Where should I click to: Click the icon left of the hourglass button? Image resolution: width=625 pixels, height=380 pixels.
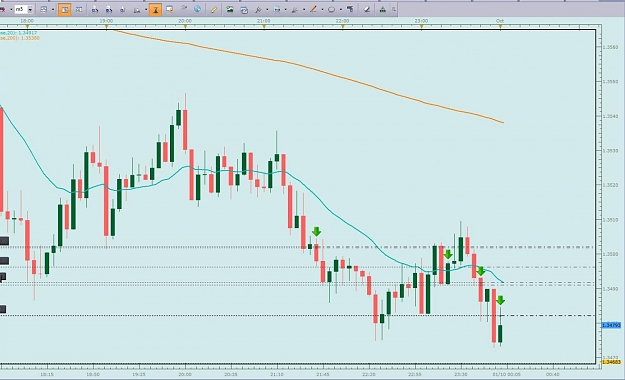click(137, 10)
